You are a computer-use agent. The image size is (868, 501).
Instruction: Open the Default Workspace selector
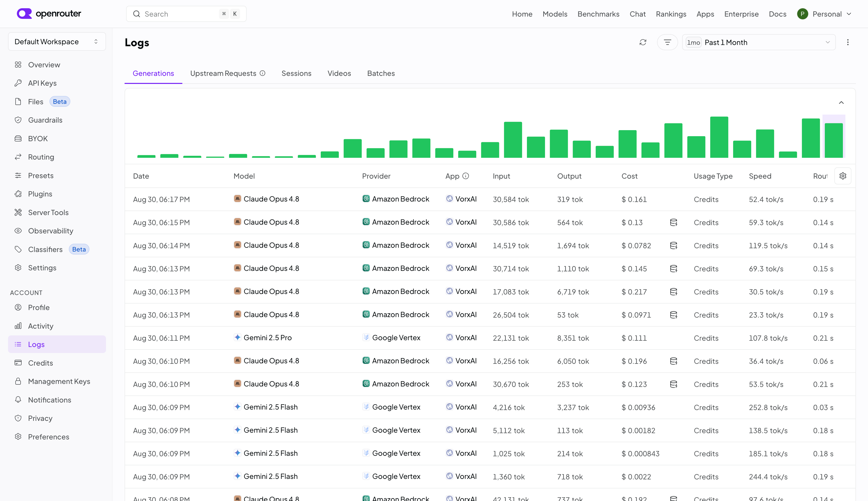pyautogui.click(x=57, y=42)
